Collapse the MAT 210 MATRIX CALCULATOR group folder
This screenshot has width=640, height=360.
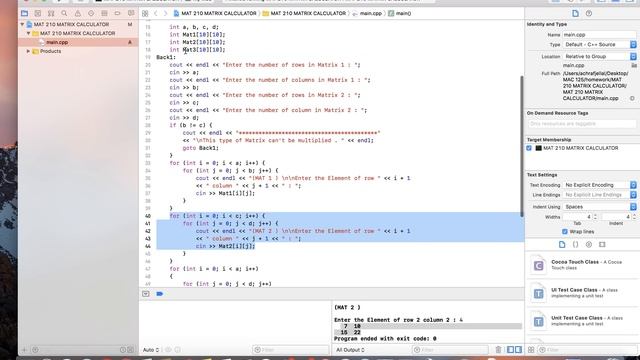tap(29, 33)
